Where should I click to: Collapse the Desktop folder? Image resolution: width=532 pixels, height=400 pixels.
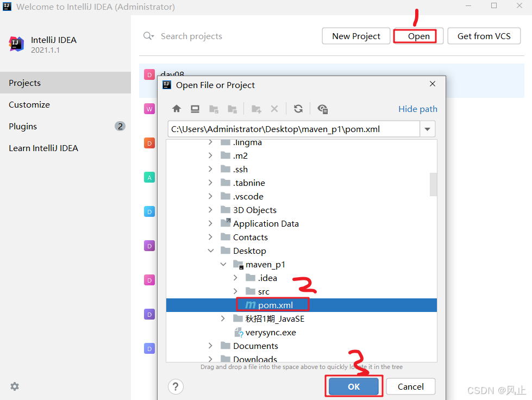pos(211,251)
